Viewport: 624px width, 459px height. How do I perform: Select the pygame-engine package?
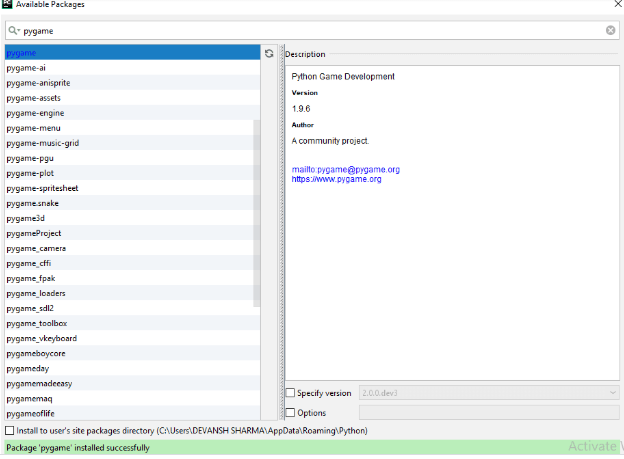click(133, 113)
